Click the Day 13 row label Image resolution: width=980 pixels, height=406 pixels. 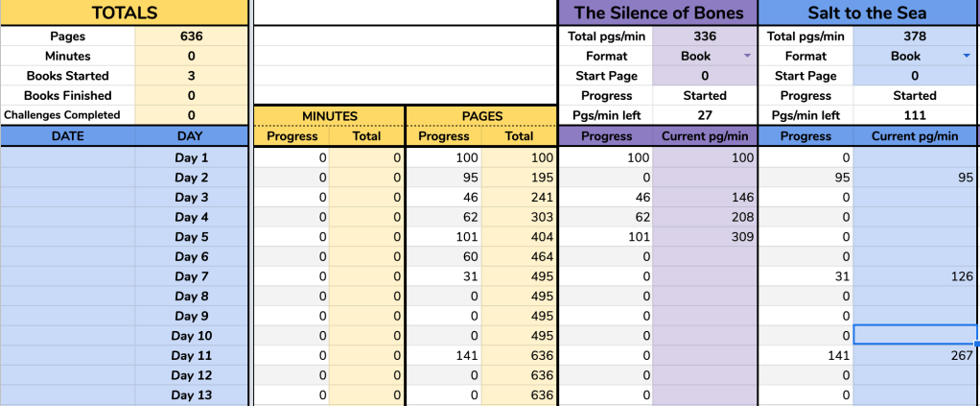coord(192,395)
